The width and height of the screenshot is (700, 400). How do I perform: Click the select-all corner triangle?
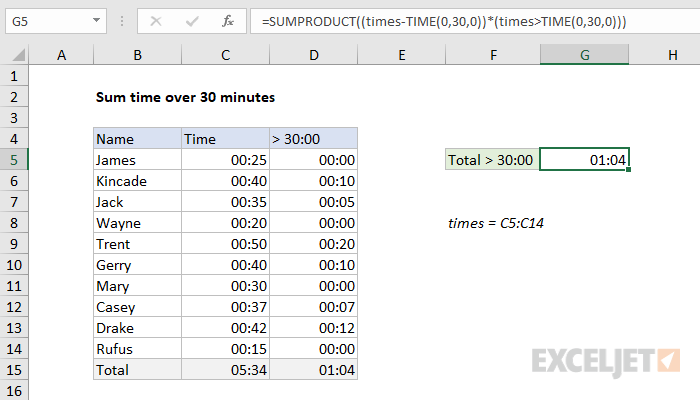click(x=17, y=57)
